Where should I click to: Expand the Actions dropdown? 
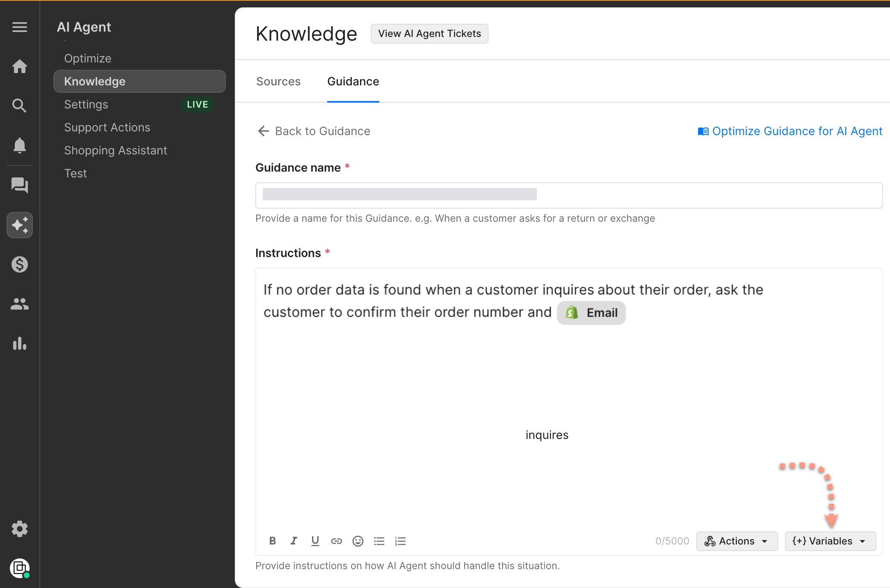coord(737,541)
